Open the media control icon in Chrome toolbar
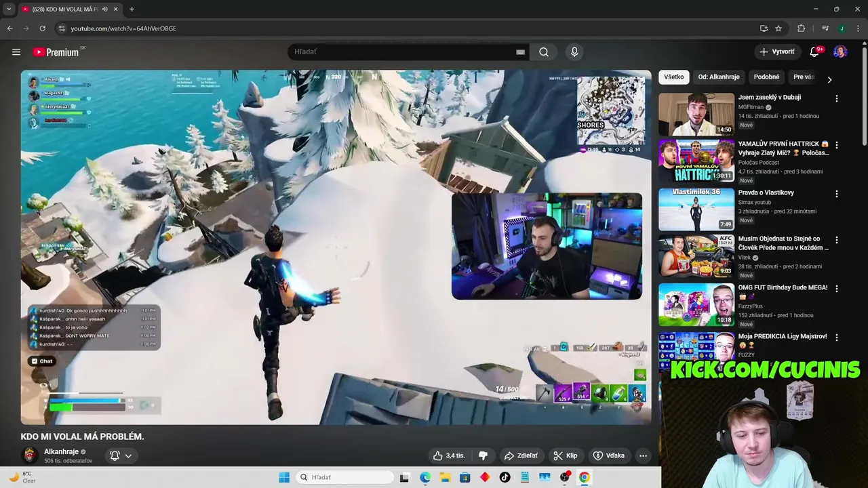The image size is (868, 488). click(825, 28)
